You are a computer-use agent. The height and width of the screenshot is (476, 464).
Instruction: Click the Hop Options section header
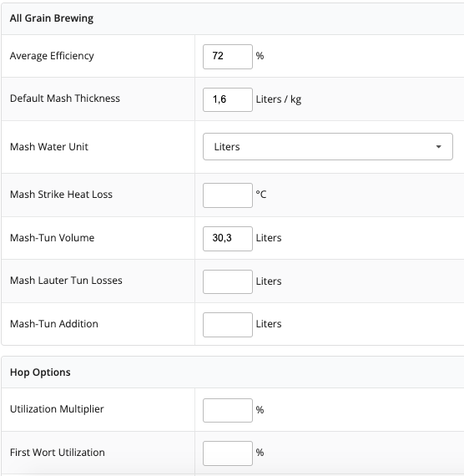pyautogui.click(x=40, y=372)
